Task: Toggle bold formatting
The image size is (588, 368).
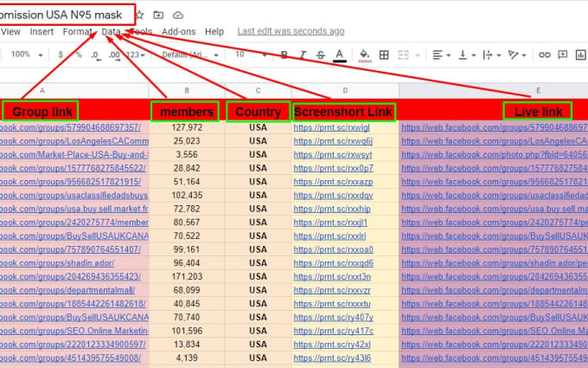Action: tap(284, 55)
